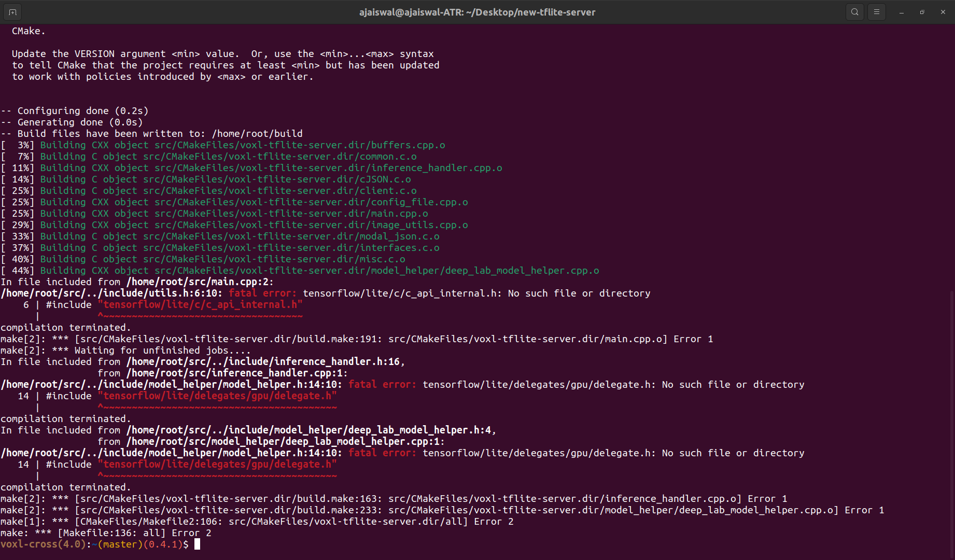Click the interfaces.c.o build line
The width and height of the screenshot is (955, 560).
tap(220, 248)
